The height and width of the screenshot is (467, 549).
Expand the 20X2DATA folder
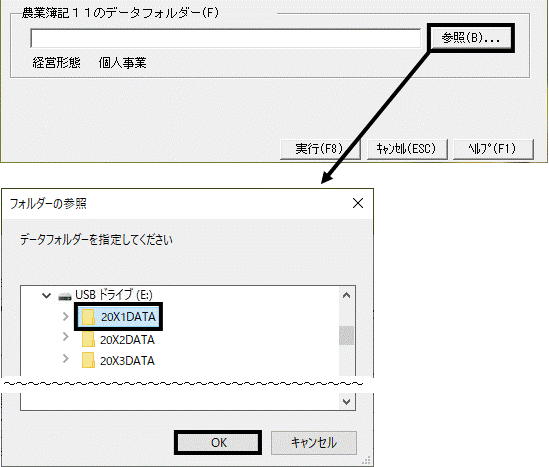pyautogui.click(x=65, y=337)
